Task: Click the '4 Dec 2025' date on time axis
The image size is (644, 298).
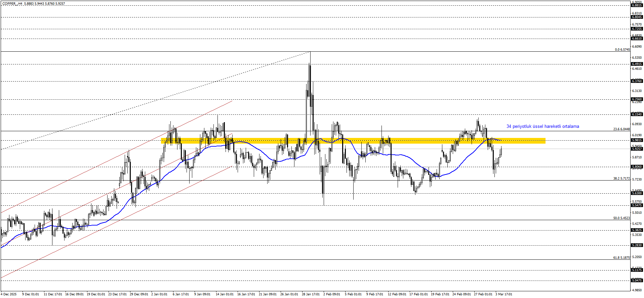Action: [8, 294]
